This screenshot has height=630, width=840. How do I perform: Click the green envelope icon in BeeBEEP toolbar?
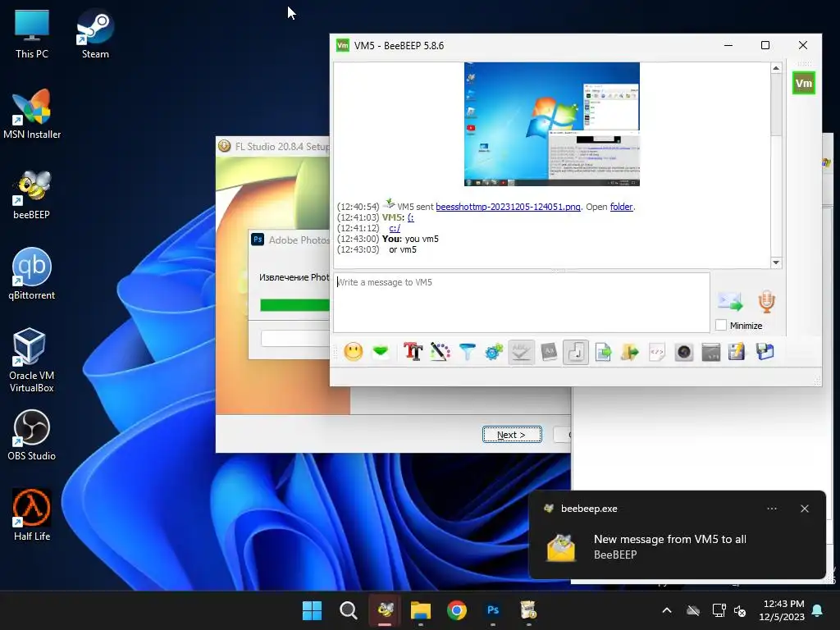point(381,352)
